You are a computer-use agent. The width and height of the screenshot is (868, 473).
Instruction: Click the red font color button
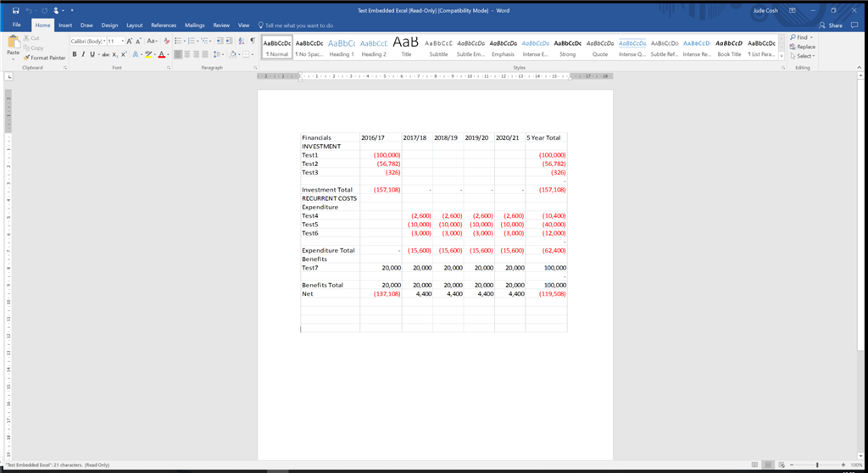coord(162,54)
